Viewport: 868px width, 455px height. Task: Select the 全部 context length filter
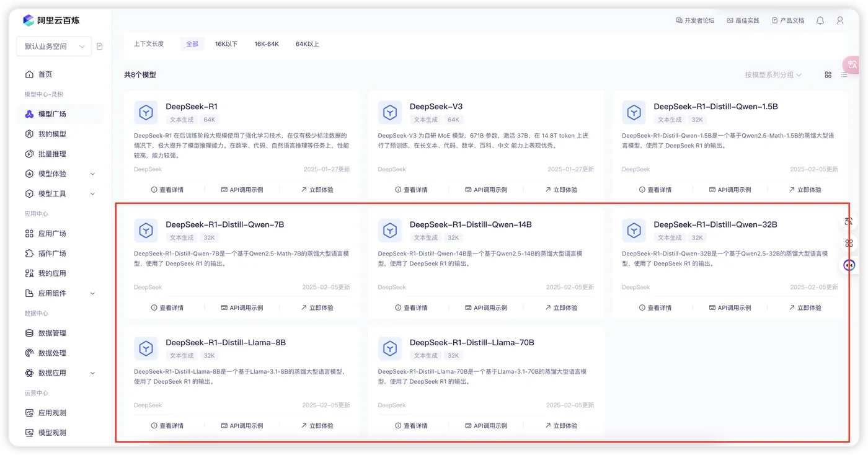click(x=192, y=44)
